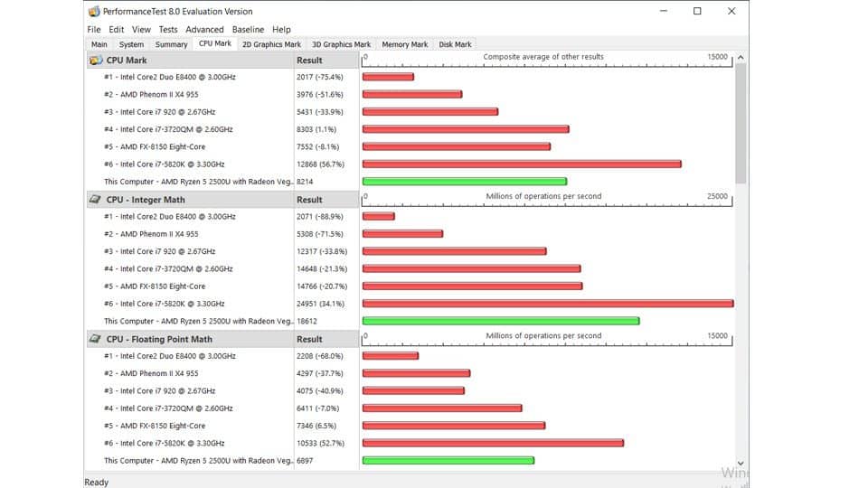Open the Help menu
The width and height of the screenshot is (868, 488).
281,29
